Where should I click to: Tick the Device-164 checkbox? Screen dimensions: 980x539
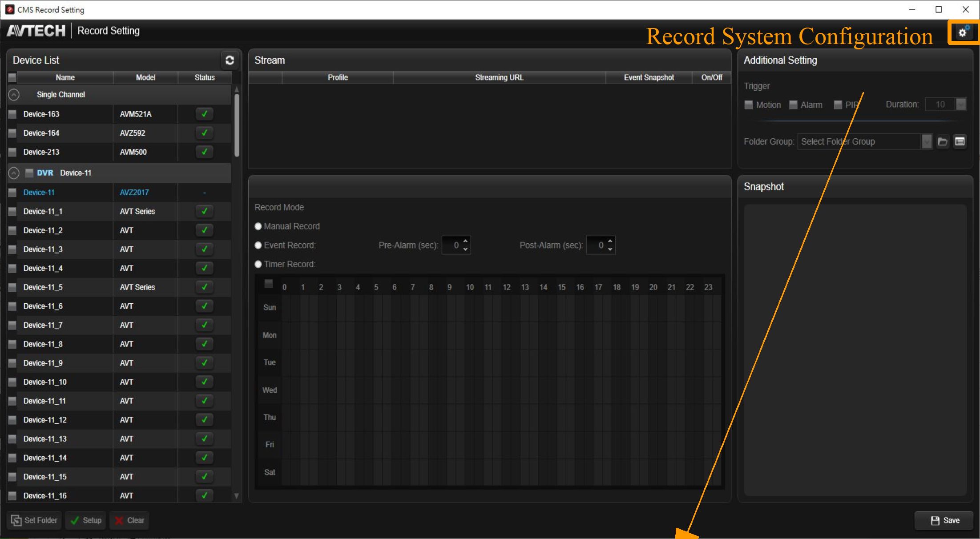coord(12,133)
